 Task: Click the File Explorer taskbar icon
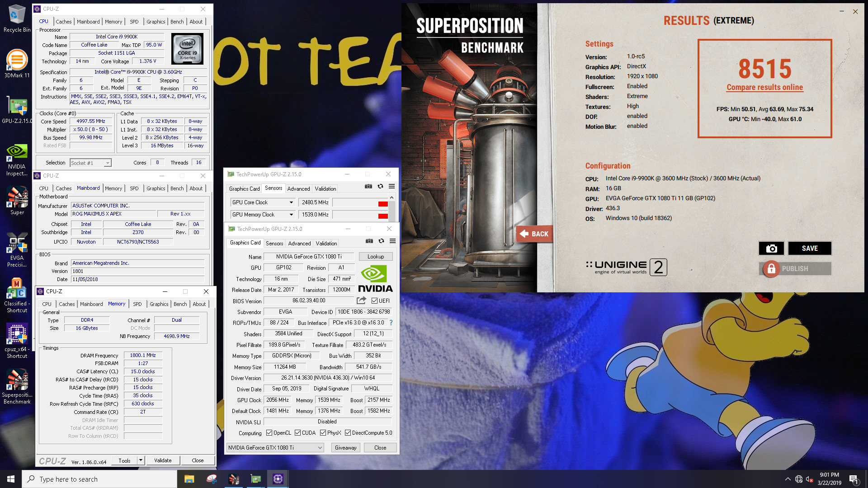tap(189, 479)
